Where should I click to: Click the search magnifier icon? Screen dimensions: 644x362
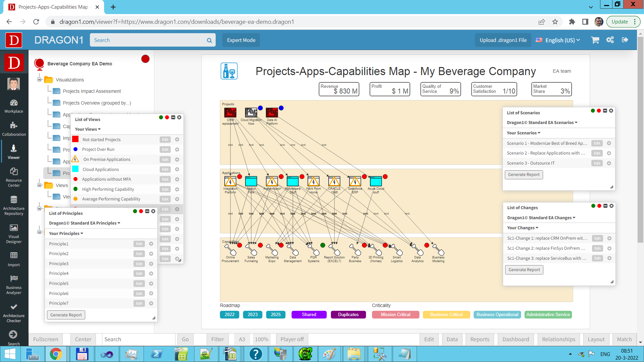pyautogui.click(x=209, y=40)
